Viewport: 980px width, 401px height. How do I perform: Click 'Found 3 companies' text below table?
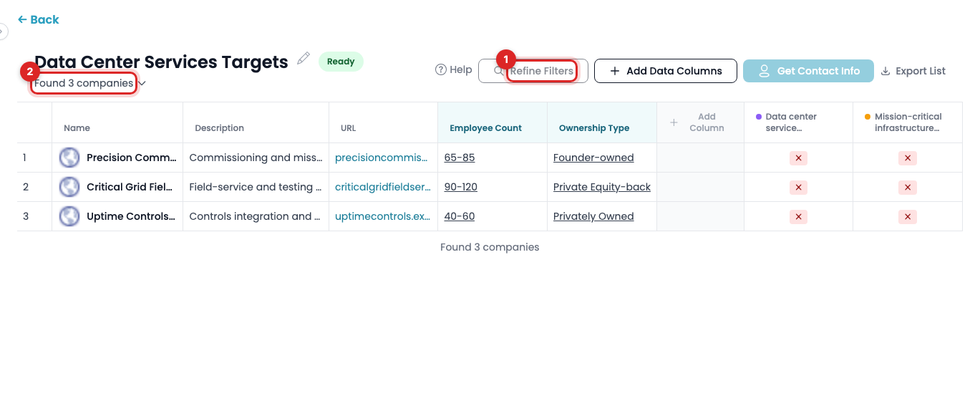490,247
